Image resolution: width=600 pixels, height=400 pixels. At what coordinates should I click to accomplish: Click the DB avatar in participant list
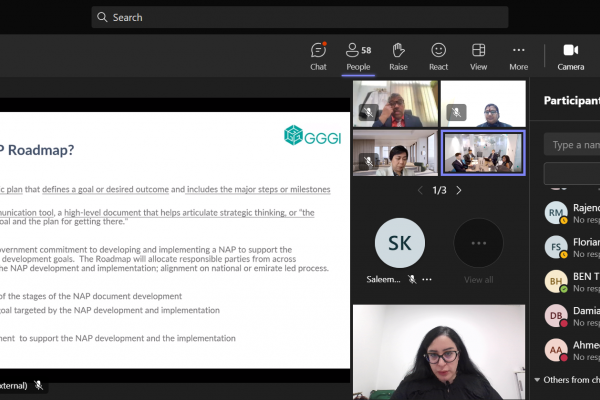coord(556,316)
